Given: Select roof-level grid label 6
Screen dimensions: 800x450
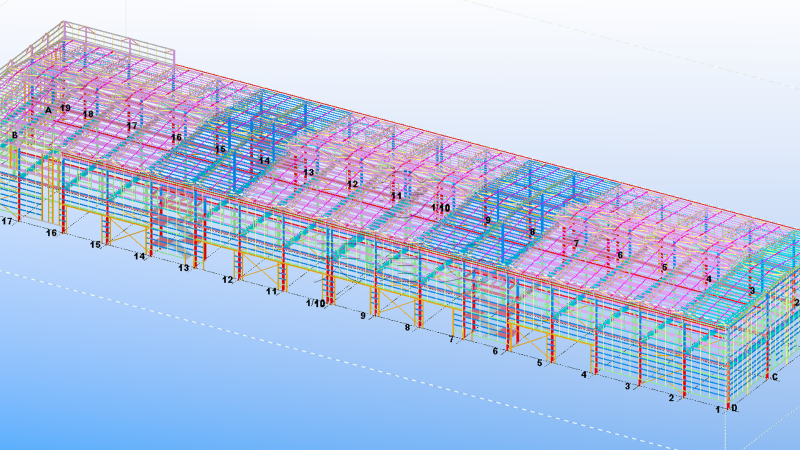Looking at the screenshot, I should coord(619,255).
